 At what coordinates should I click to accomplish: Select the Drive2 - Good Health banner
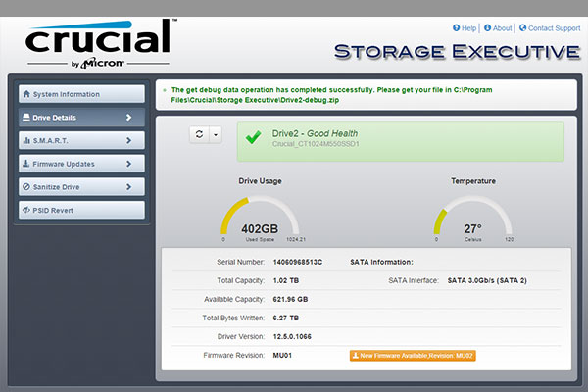pos(401,141)
